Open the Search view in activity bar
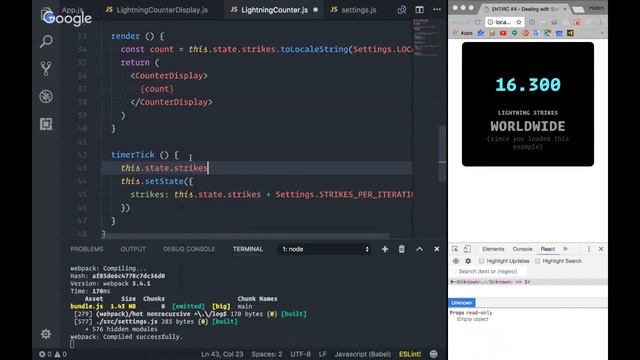Screen dimensions: 640x360 46,41
